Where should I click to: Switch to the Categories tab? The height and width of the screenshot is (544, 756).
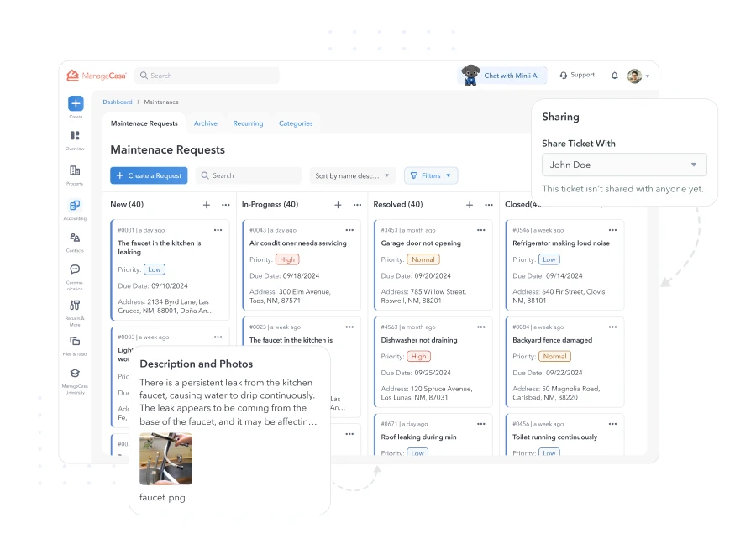tap(296, 123)
